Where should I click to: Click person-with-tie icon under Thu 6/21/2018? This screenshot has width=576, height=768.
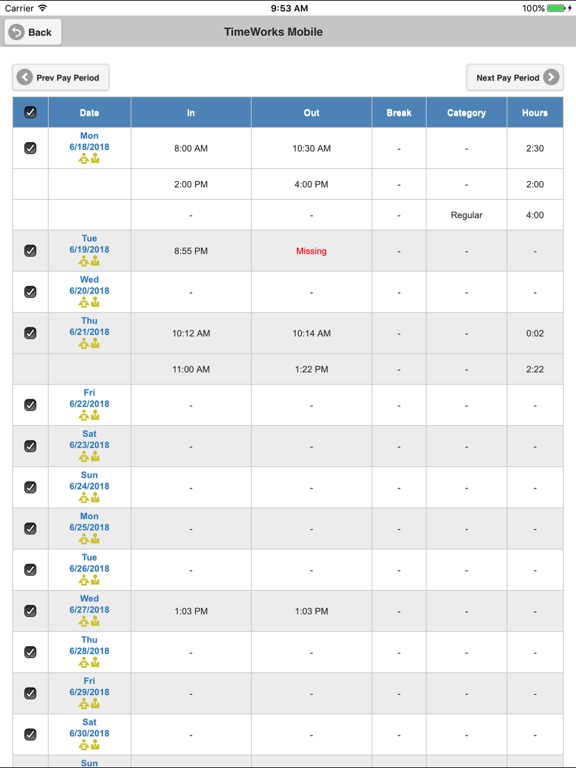(95, 343)
